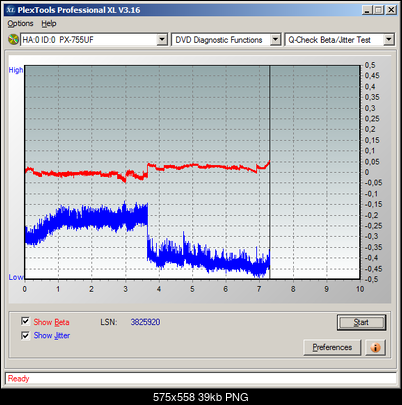Open the Options menu
Image resolution: width=402 pixels, height=405 pixels.
[20, 24]
